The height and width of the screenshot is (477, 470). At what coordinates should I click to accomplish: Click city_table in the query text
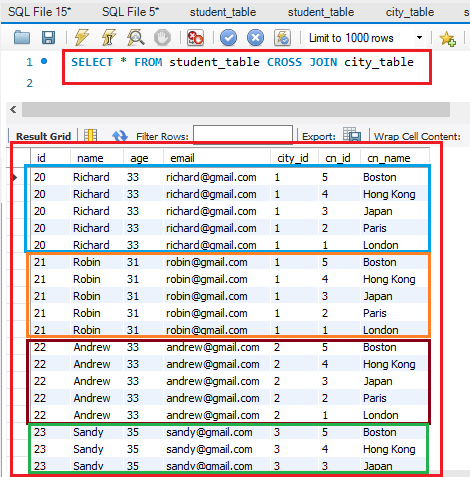pyautogui.click(x=379, y=62)
